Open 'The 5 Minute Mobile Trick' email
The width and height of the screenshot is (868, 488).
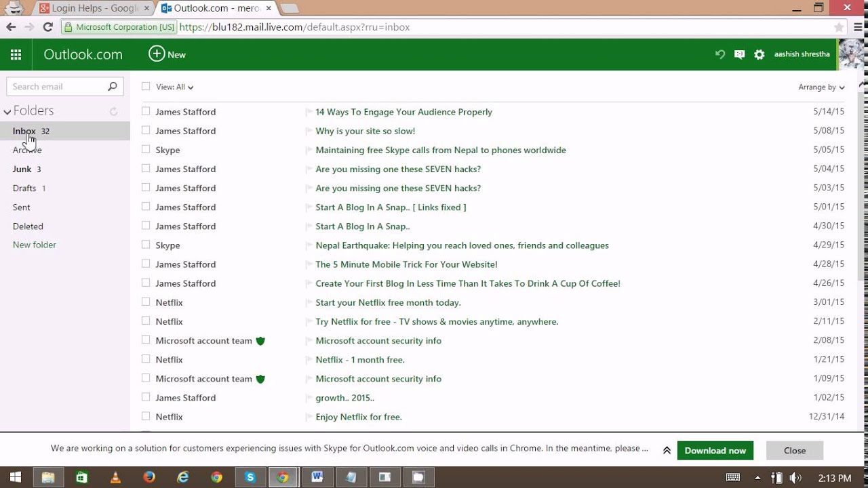click(x=406, y=264)
